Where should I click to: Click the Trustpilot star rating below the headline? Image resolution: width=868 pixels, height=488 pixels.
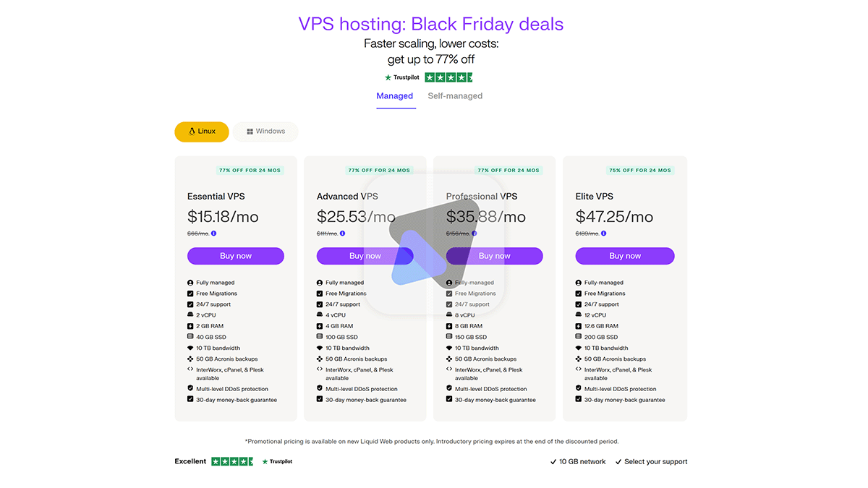pyautogui.click(x=448, y=77)
